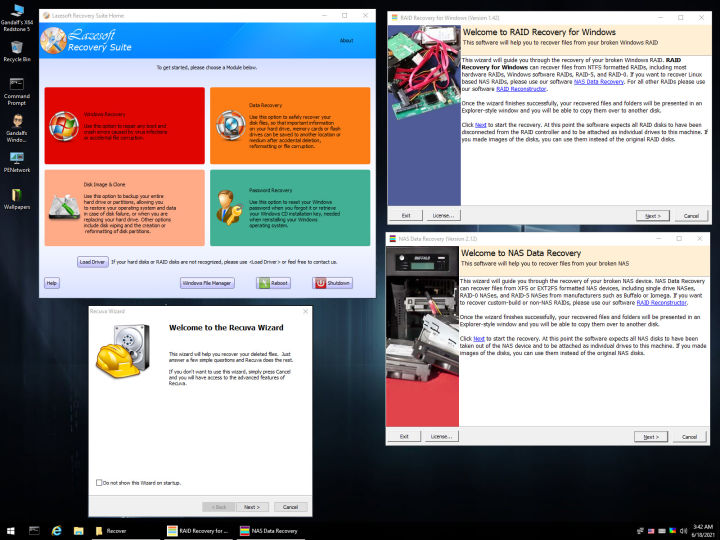Open the PENetwork desktop icon
This screenshot has width=720, height=540.
click(x=17, y=162)
